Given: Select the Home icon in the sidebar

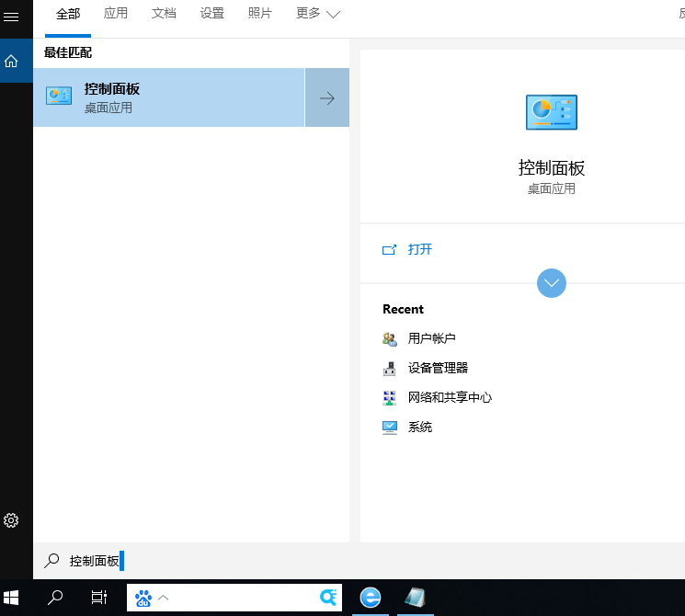Looking at the screenshot, I should [x=11, y=62].
